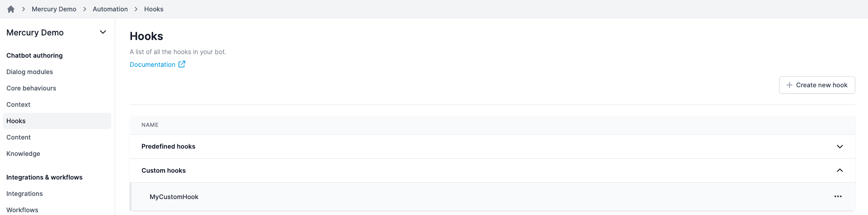The image size is (868, 215).
Task: Collapse the Custom hooks section chevron
Action: 839,170
